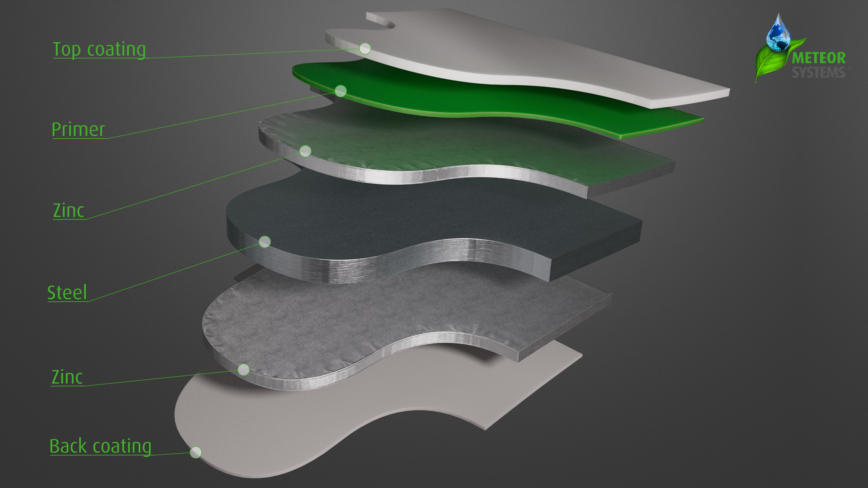Screen dimensions: 868x488
Task: Click the Zinc label above Steel
Action: [68, 211]
